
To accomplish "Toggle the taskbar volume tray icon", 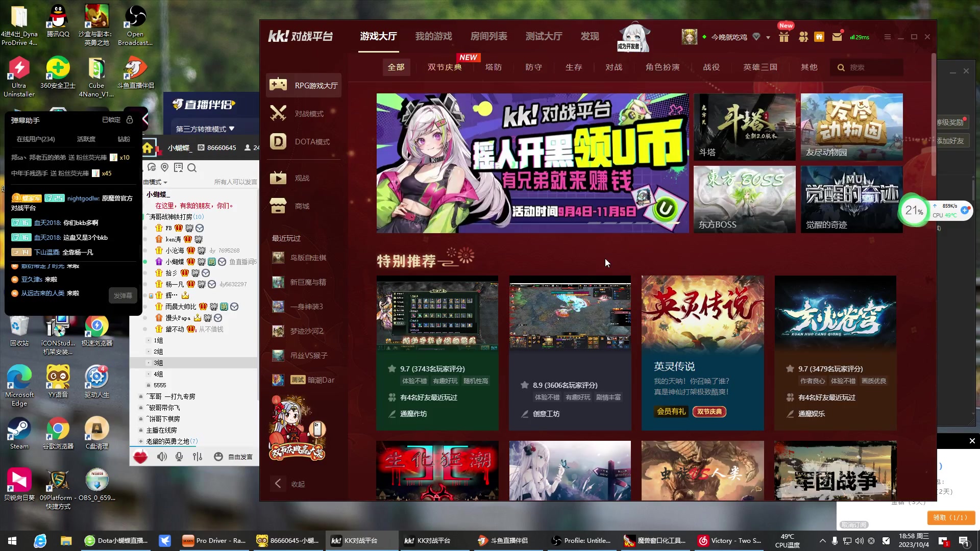I will pos(859,541).
